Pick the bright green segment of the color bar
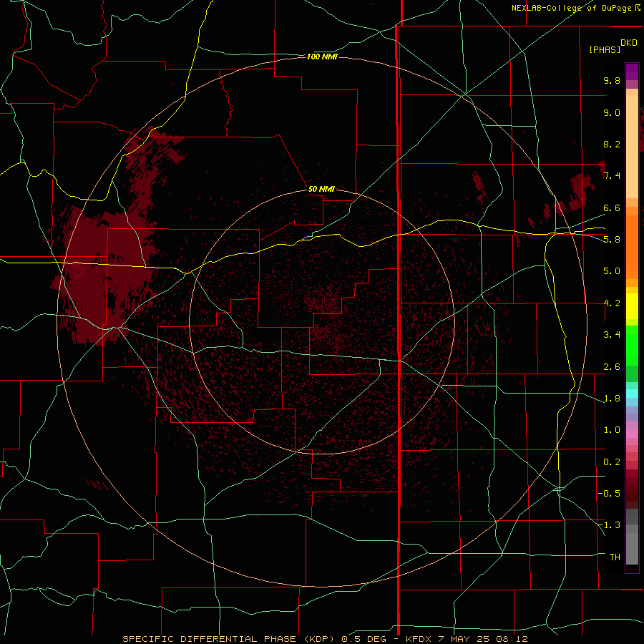Viewport: 644px width, 644px height. point(632,345)
